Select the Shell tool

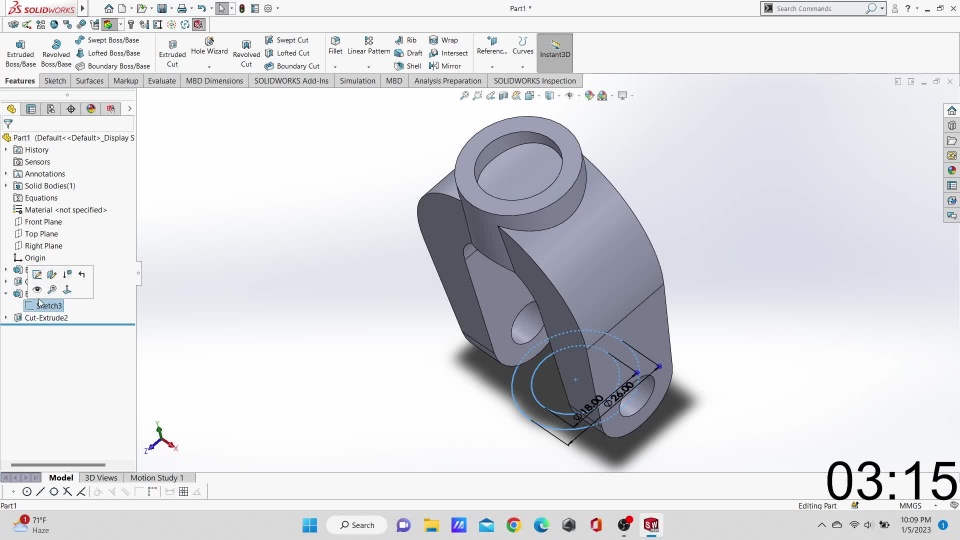(x=408, y=66)
